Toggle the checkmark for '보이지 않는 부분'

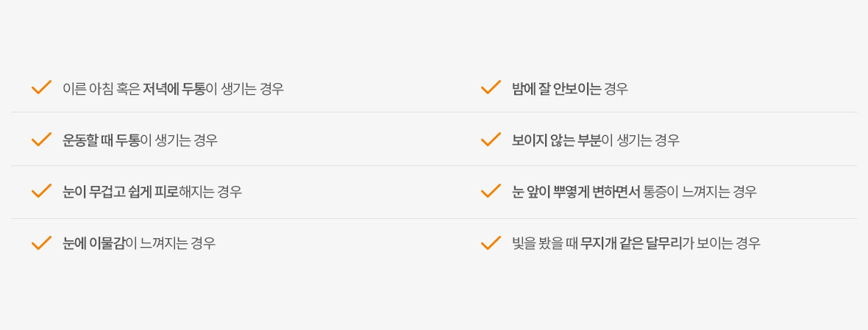pos(491,140)
